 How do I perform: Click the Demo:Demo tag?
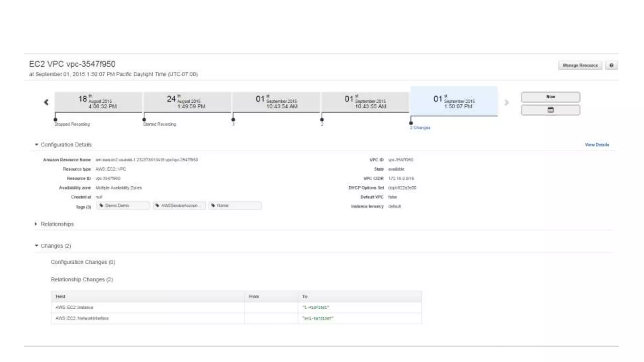pos(123,206)
